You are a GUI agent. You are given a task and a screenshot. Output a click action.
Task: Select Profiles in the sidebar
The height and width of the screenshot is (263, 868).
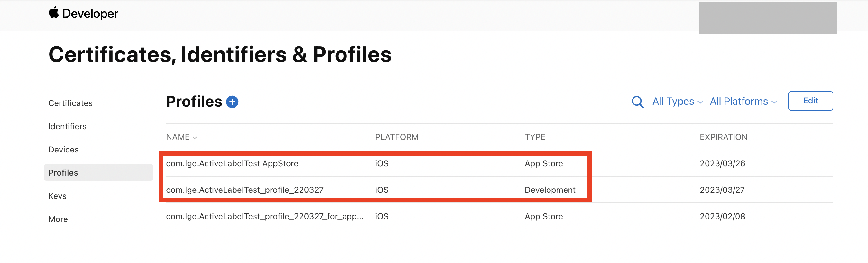pos(98,172)
